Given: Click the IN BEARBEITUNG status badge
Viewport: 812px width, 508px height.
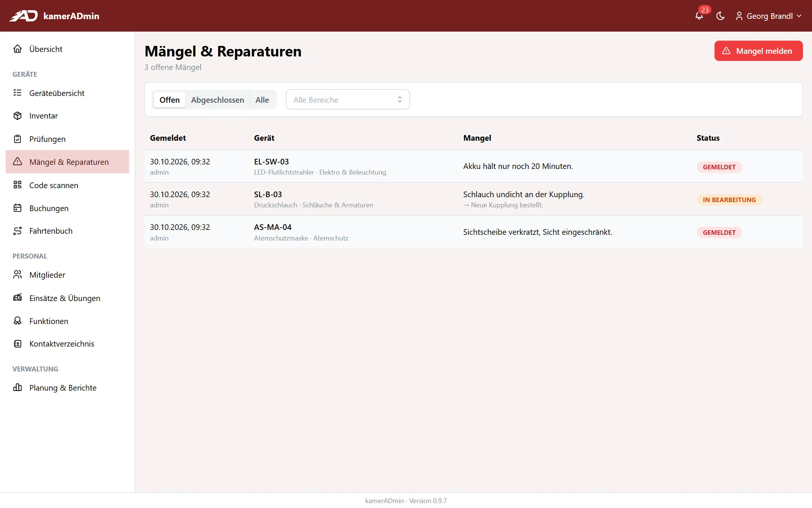Looking at the screenshot, I should point(729,200).
